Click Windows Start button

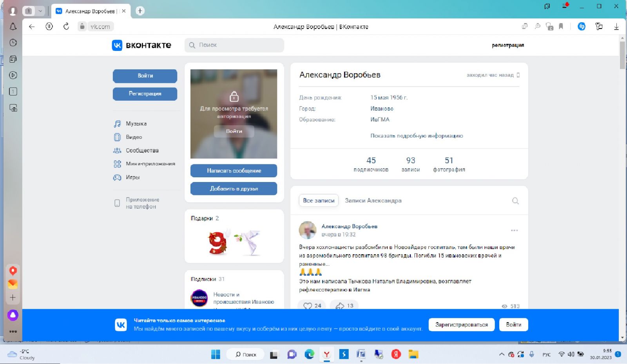coord(216,354)
